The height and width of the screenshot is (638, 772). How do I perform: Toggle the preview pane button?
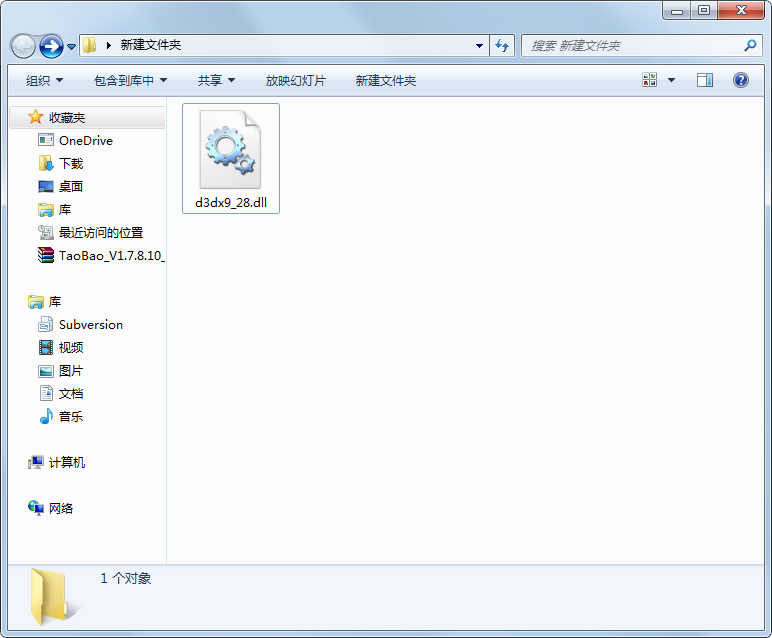pyautogui.click(x=705, y=80)
